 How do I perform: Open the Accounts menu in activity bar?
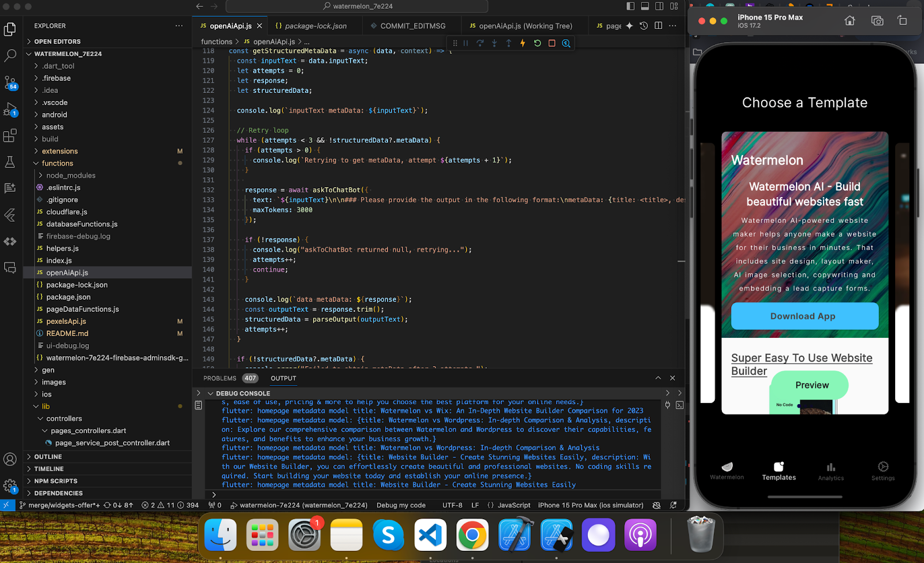tap(10, 459)
